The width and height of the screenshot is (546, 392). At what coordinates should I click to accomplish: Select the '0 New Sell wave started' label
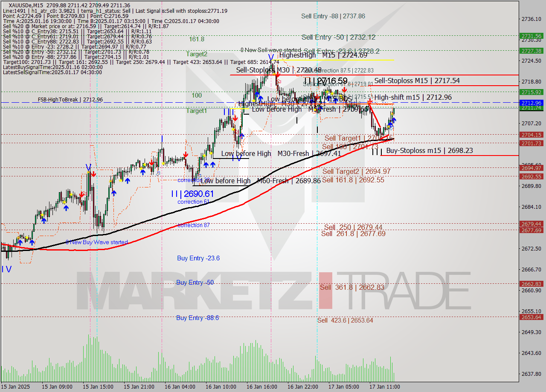coord(270,50)
